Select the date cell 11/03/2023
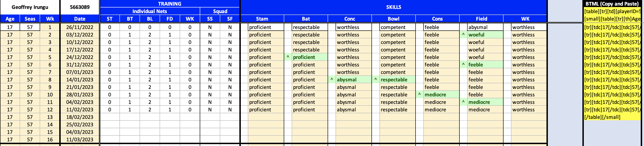The image size is (644, 146). click(x=80, y=139)
